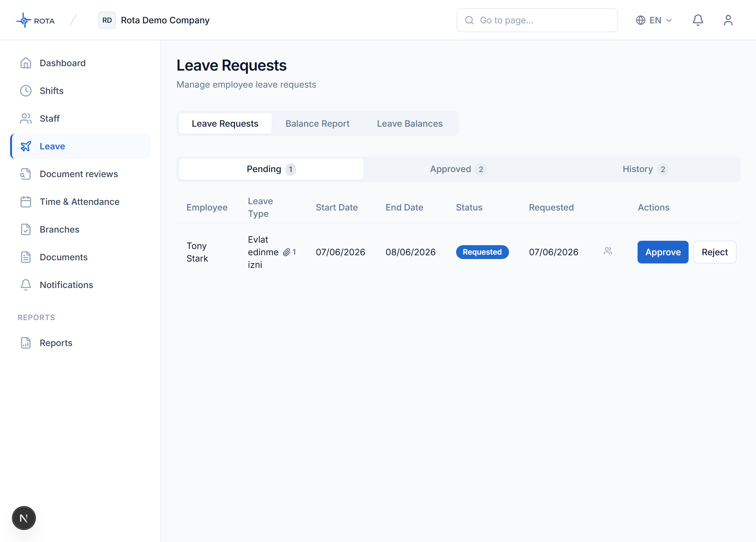This screenshot has height=542, width=756.
Task: Select the Pending requests tab
Action: tap(271, 169)
